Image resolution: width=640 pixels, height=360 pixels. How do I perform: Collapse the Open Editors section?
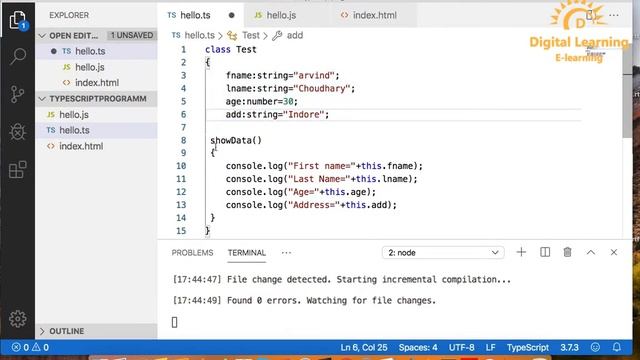pyautogui.click(x=42, y=36)
